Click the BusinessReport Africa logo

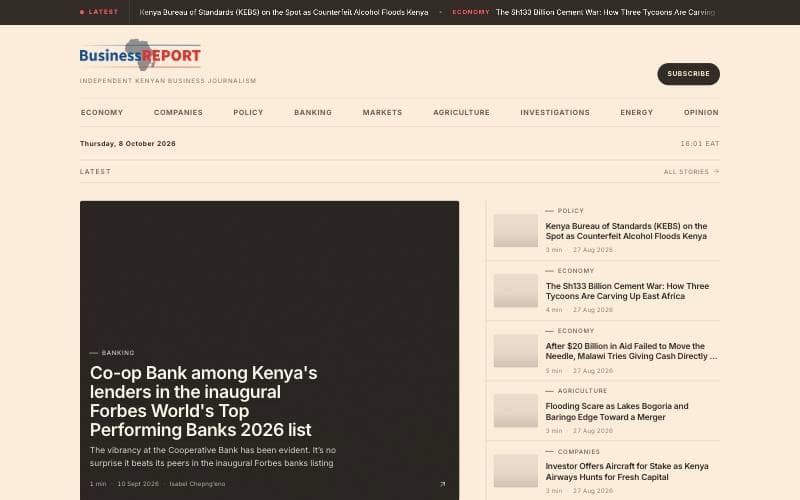140,55
